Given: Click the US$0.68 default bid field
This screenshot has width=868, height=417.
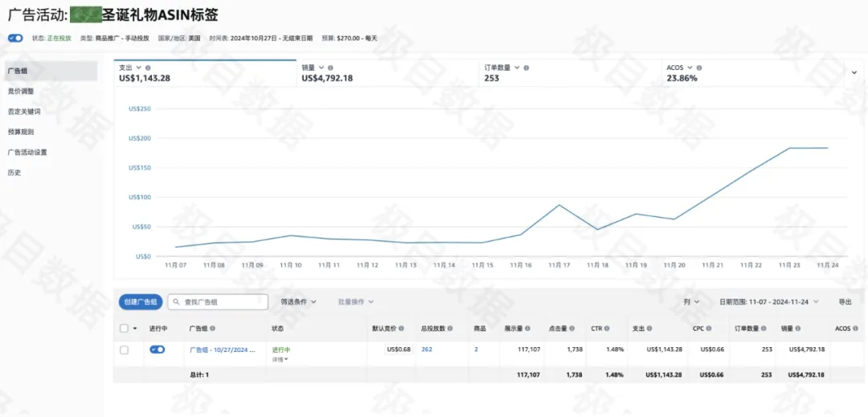Looking at the screenshot, I should (x=399, y=350).
